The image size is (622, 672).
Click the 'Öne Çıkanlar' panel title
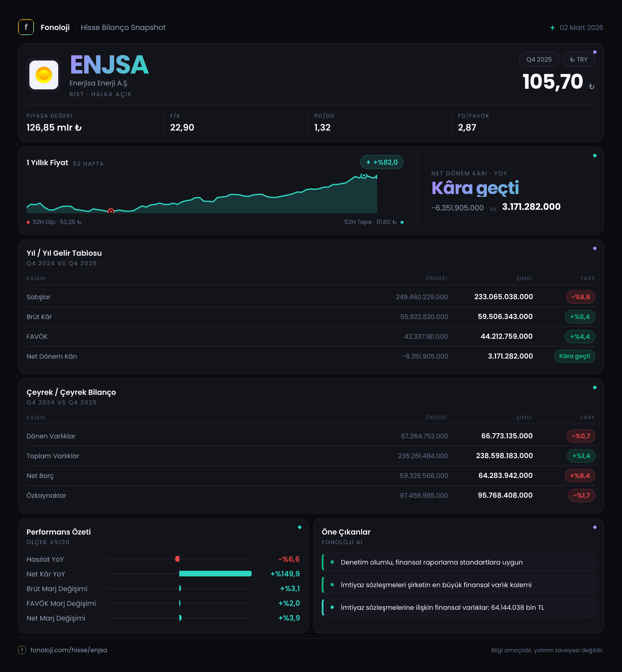(346, 532)
